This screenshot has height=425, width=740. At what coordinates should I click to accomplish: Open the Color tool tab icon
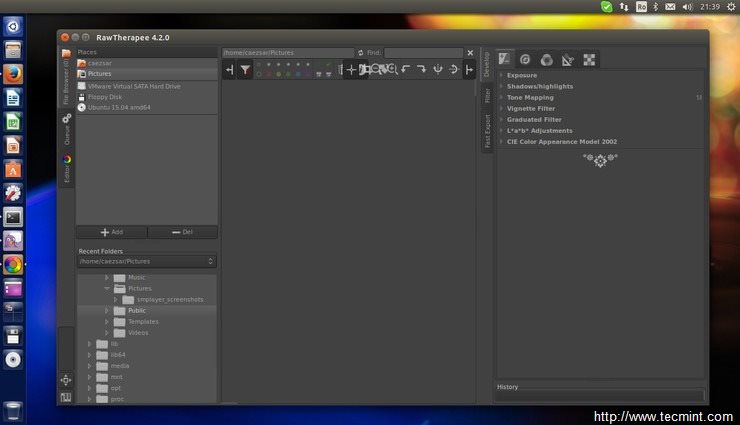pos(547,60)
